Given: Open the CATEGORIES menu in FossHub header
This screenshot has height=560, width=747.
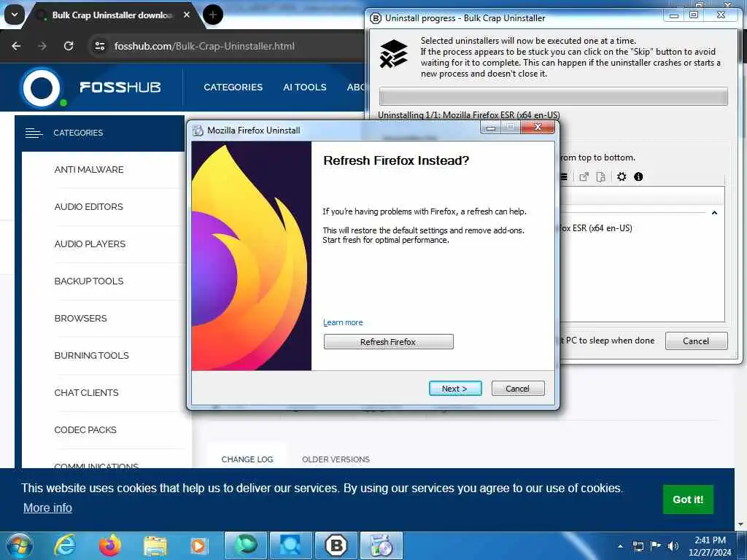Looking at the screenshot, I should pos(233,87).
